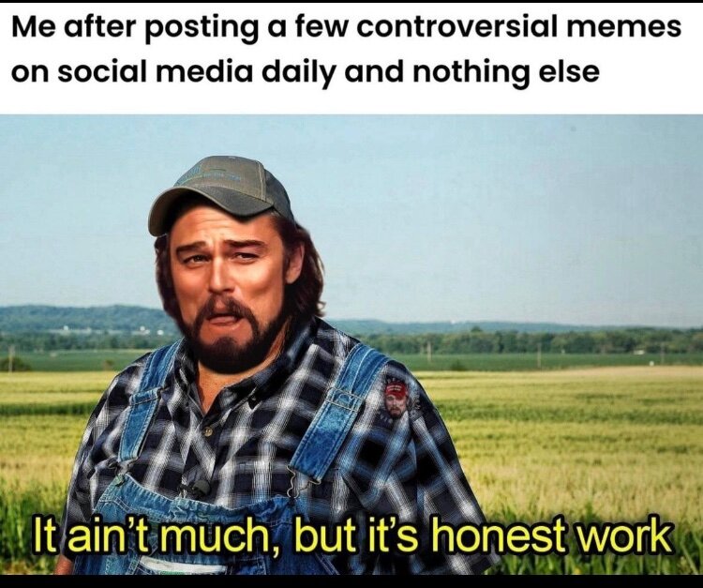Click the shirt collar button

[207, 432]
